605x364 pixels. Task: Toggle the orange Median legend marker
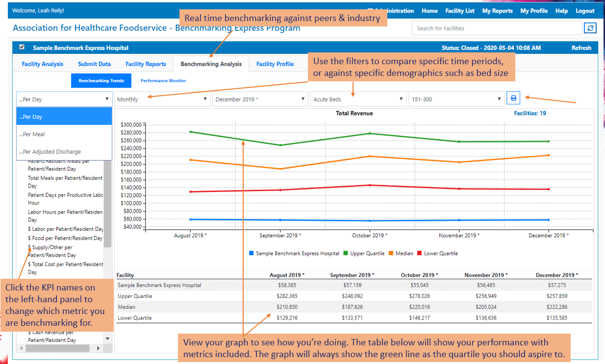392,253
